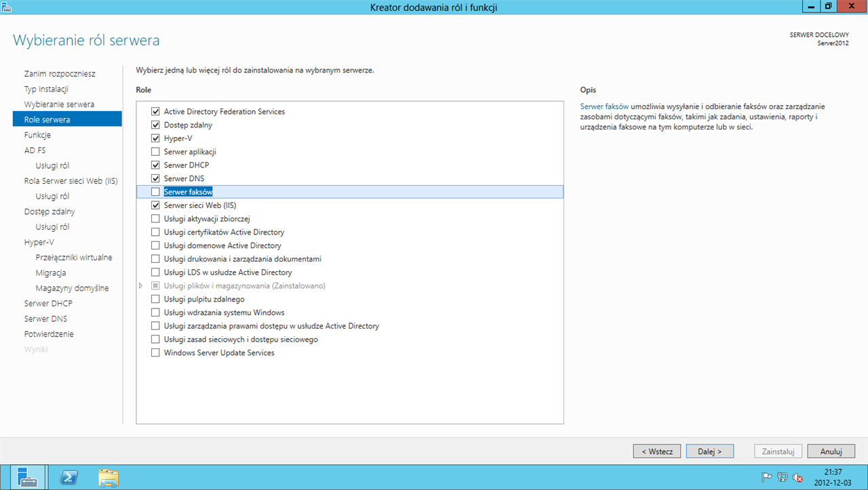Uncheck Active Directory Federation Services
The width and height of the screenshot is (868, 490).
(x=155, y=111)
